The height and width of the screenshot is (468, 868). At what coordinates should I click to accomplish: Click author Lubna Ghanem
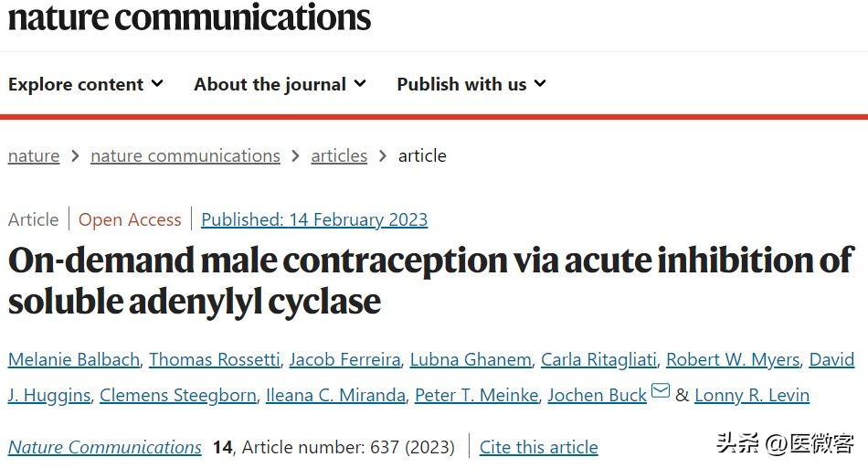coord(471,359)
